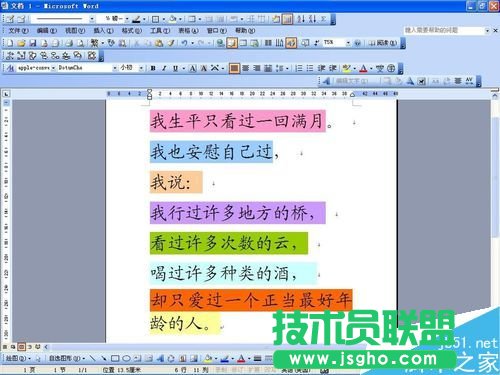The height and width of the screenshot is (375, 500).
Task: Click bulleted list icon
Action: point(310,68)
